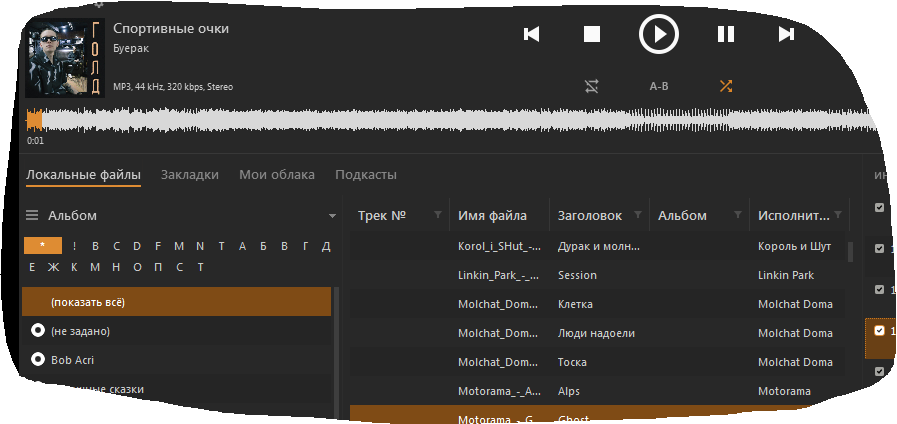The image size is (897, 424).
Task: Switch to the Закладки tab
Action: pos(189,175)
